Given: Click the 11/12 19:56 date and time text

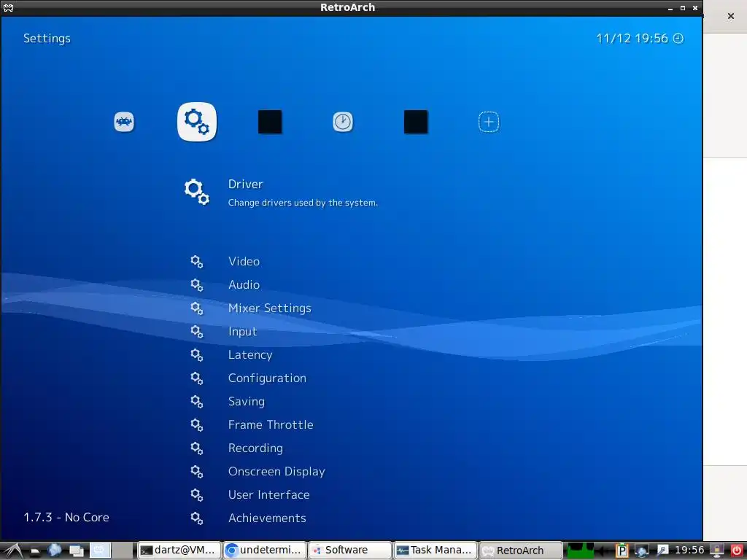Looking at the screenshot, I should (632, 39).
